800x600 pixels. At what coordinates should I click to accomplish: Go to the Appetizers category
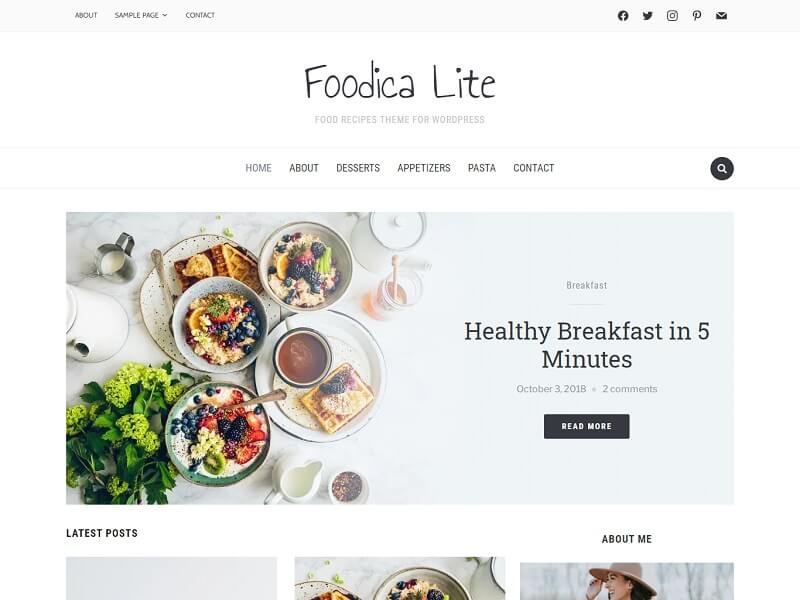pyautogui.click(x=424, y=168)
